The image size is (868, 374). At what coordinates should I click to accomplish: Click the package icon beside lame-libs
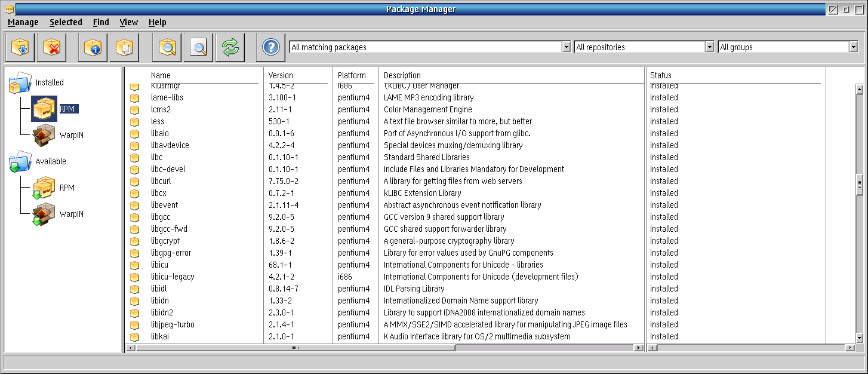coord(135,97)
